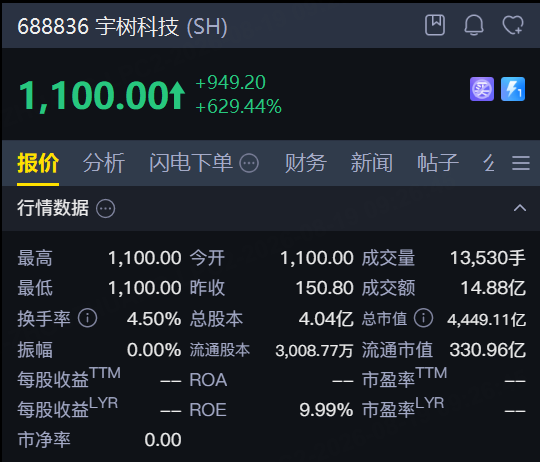540x462 pixels.
Task: Collapse the 行情数据 section chevron
Action: (520, 208)
